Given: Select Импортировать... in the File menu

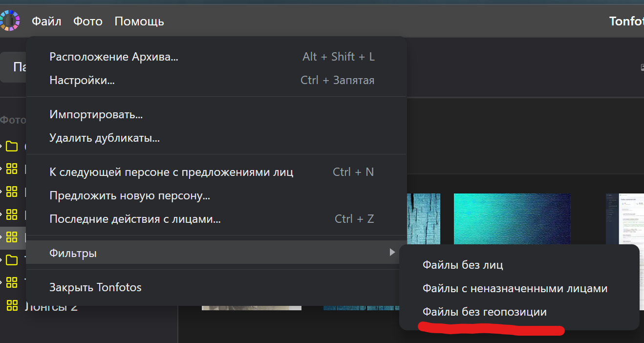Looking at the screenshot, I should coord(96,115).
